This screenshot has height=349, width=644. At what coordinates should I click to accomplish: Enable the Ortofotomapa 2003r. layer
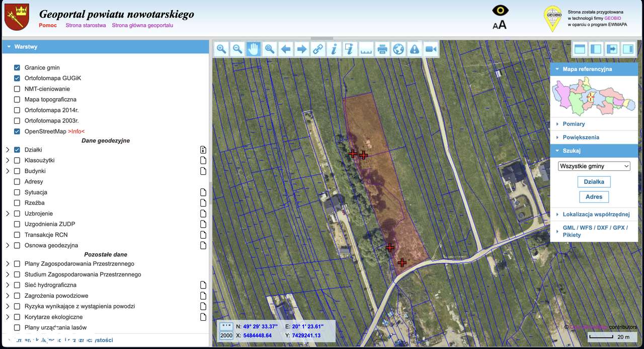(17, 121)
